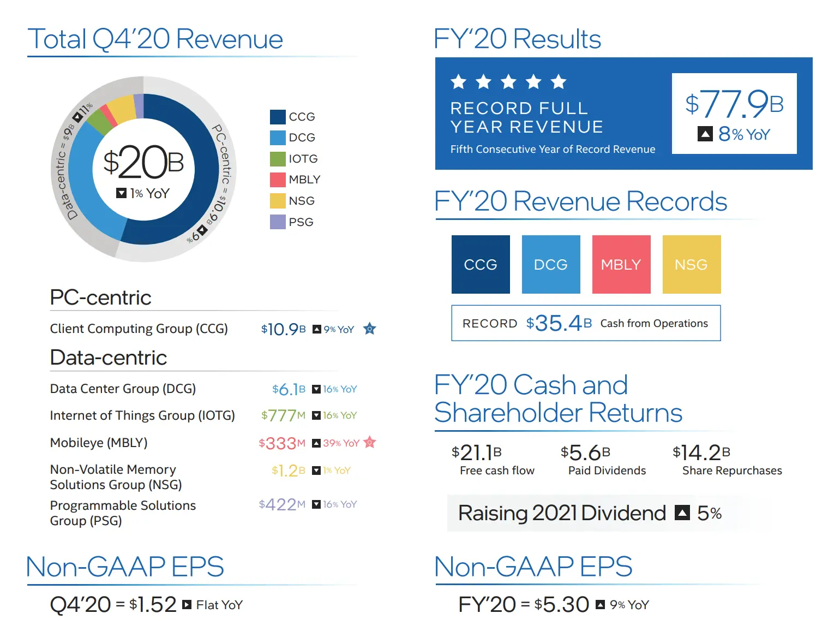The image size is (840, 643).
Task: Click the up arrow beside CCG's 9% YoY
Action: 316,329
